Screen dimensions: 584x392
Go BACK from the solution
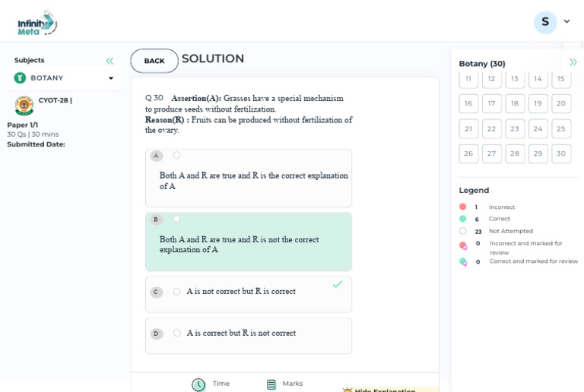click(154, 61)
